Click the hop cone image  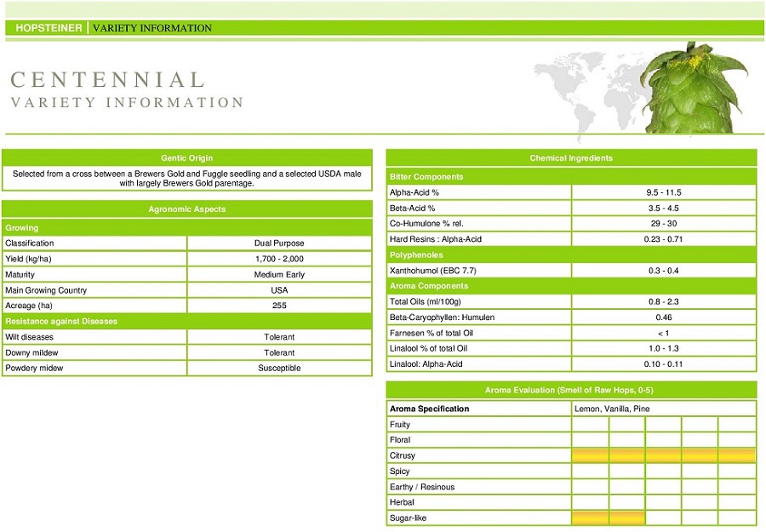click(694, 88)
